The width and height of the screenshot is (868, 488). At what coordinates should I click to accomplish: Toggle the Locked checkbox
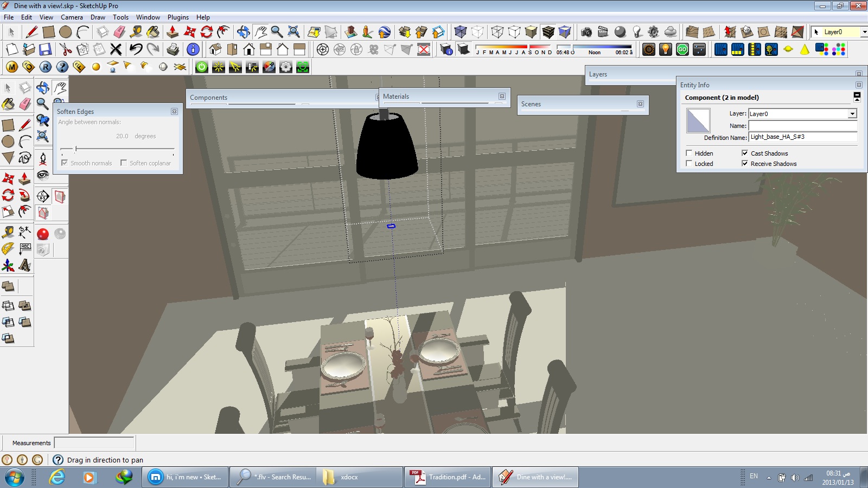689,164
